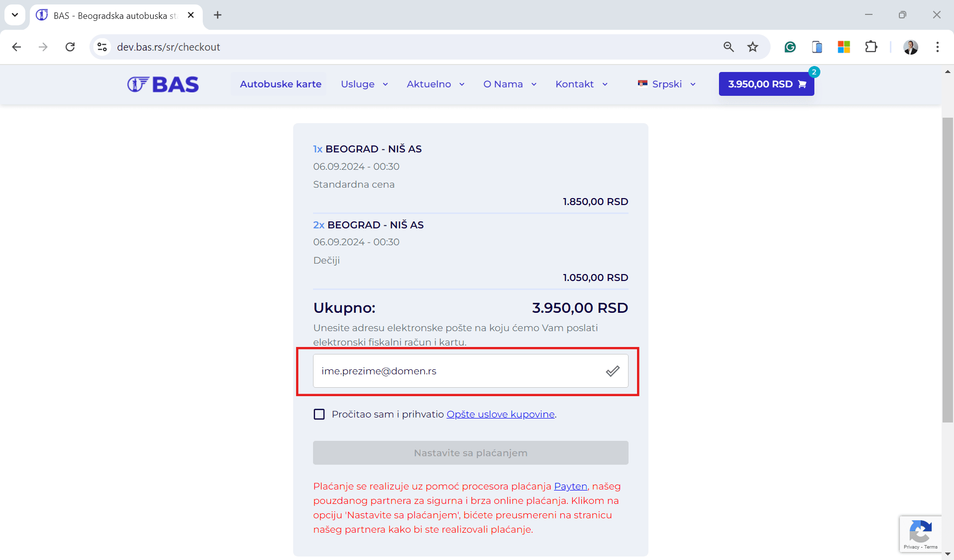Image resolution: width=954 pixels, height=560 pixels.
Task: Click the Ukupno total 3.950,00 RSD amount
Action: pos(580,308)
